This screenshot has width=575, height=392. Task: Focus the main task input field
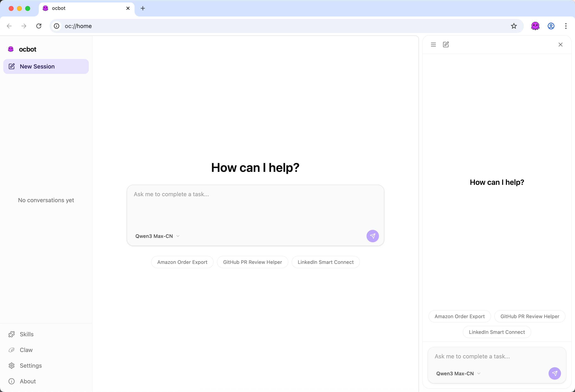tap(255, 208)
